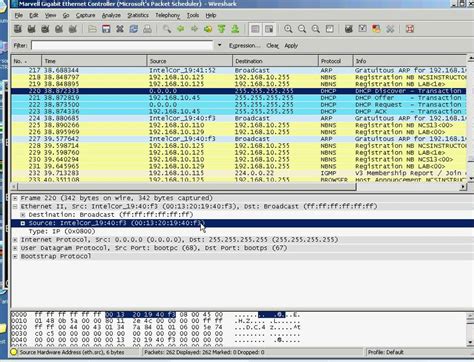Open the Edit menu
The image size is (474, 362).
coord(34,15)
